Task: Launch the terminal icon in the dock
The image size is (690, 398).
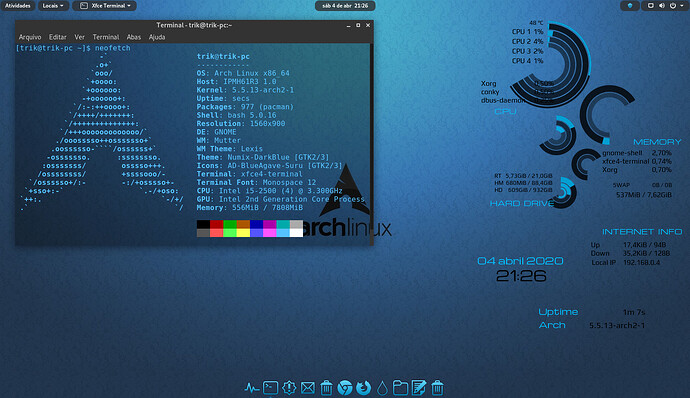Action: click(x=270, y=388)
